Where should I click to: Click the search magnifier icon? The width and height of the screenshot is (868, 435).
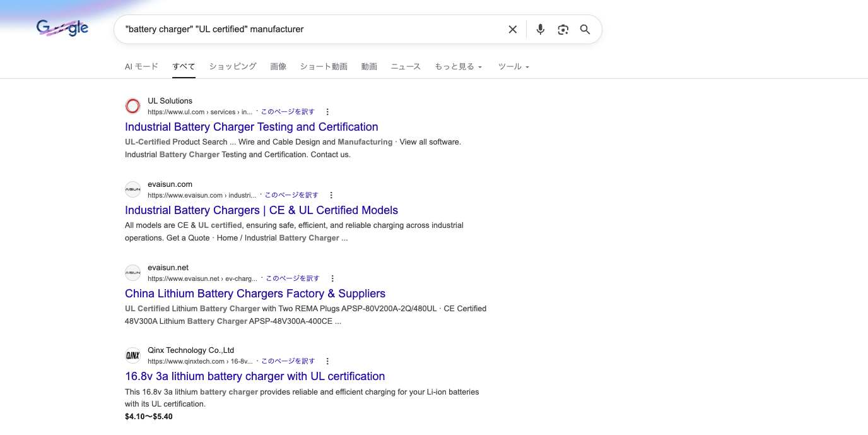click(585, 29)
